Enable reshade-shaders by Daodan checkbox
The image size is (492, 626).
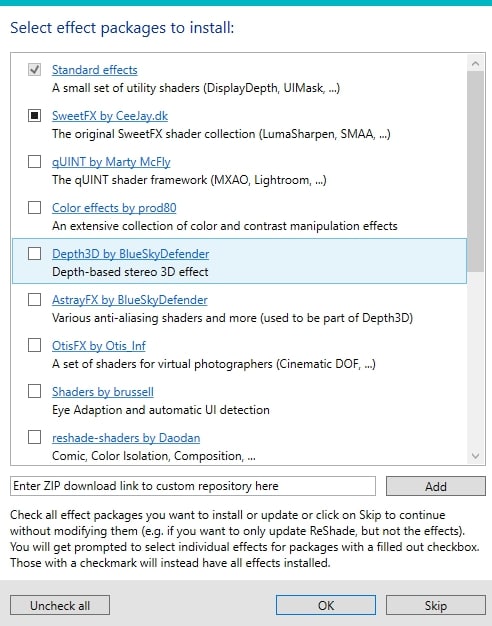pyautogui.click(x=34, y=437)
